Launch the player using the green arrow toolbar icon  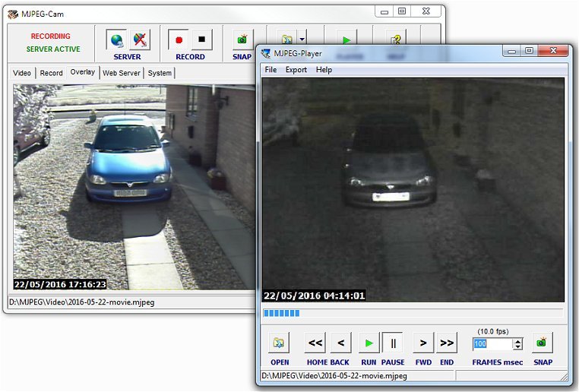(346, 40)
